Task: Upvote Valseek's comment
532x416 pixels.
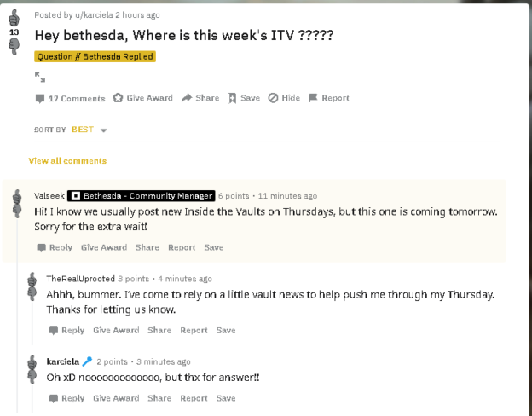Action: (x=17, y=196)
